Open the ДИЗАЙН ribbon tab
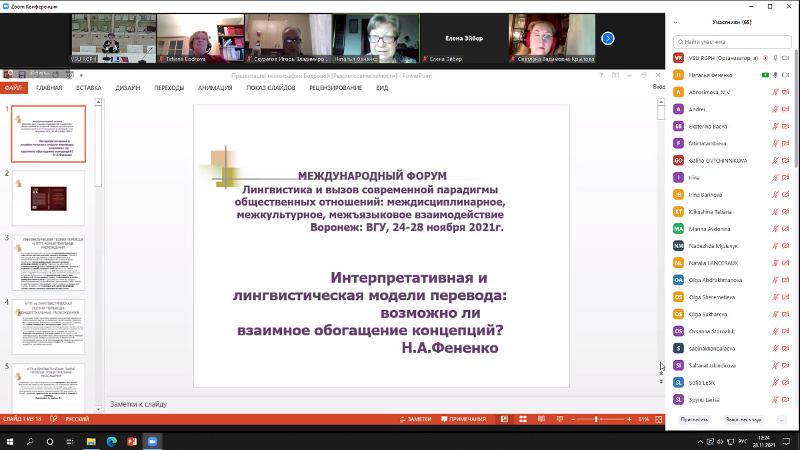 (127, 87)
